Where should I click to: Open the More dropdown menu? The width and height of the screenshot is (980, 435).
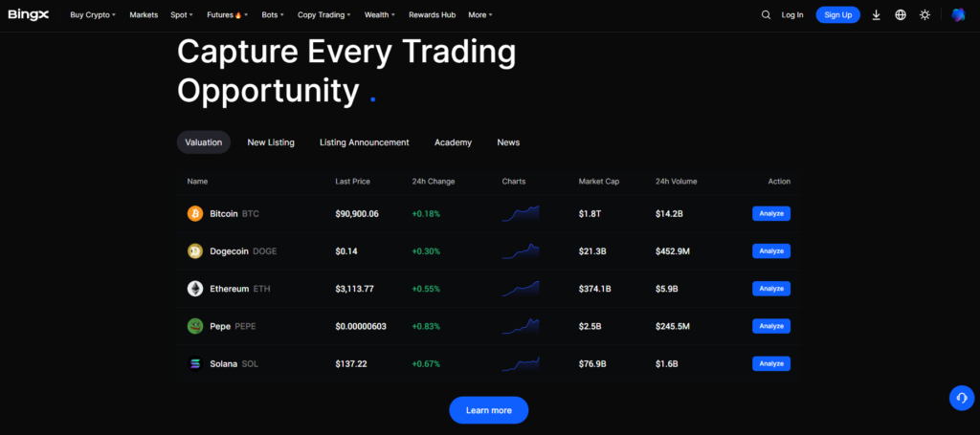pos(480,15)
